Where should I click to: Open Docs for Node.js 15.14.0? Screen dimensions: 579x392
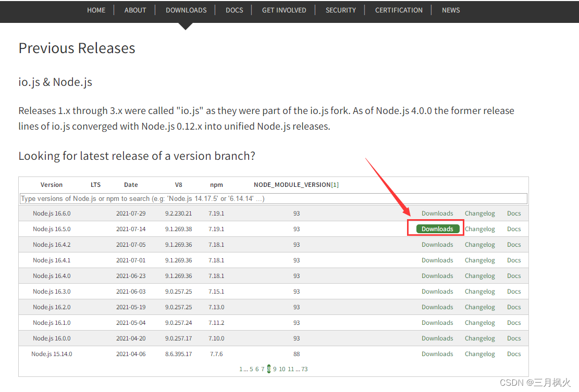coord(514,354)
